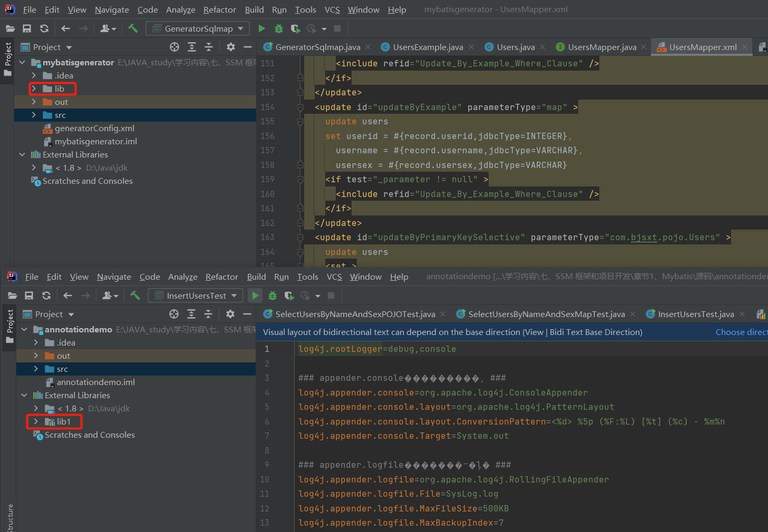Click Synchronize icon in mybatisgenerator toolbar
The width and height of the screenshot is (768, 532).
pyautogui.click(x=44, y=28)
